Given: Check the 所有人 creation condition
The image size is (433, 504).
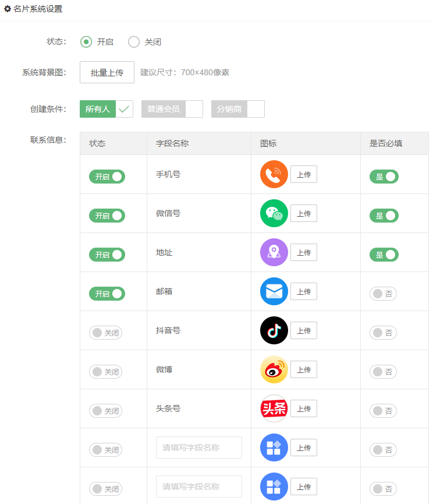Looking at the screenshot, I should pyautogui.click(x=107, y=109).
